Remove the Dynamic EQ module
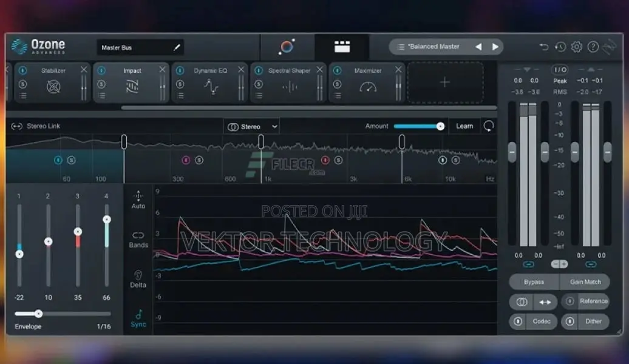The image size is (629, 364). point(240,70)
